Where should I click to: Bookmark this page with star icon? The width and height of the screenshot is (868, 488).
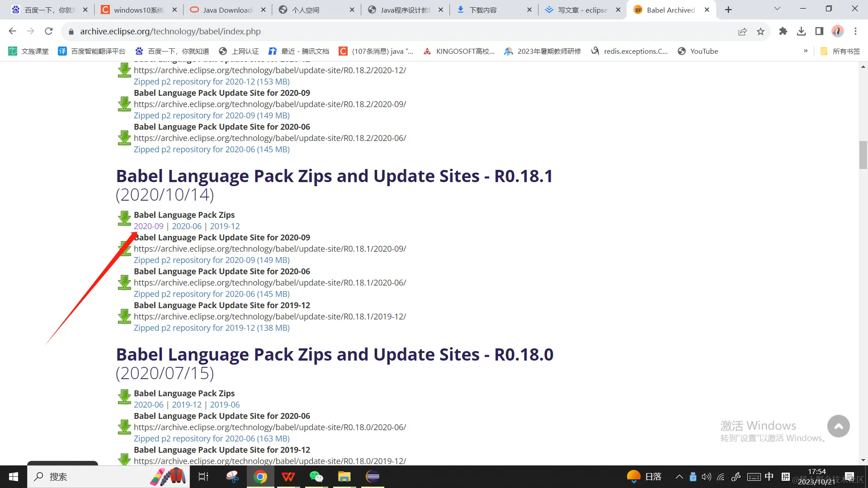(x=760, y=31)
